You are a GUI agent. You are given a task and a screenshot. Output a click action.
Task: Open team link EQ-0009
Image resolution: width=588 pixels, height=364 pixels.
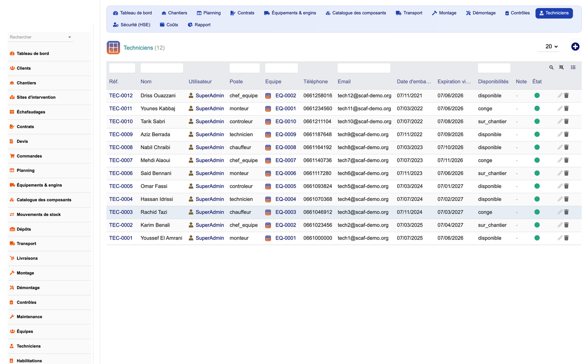286,134
